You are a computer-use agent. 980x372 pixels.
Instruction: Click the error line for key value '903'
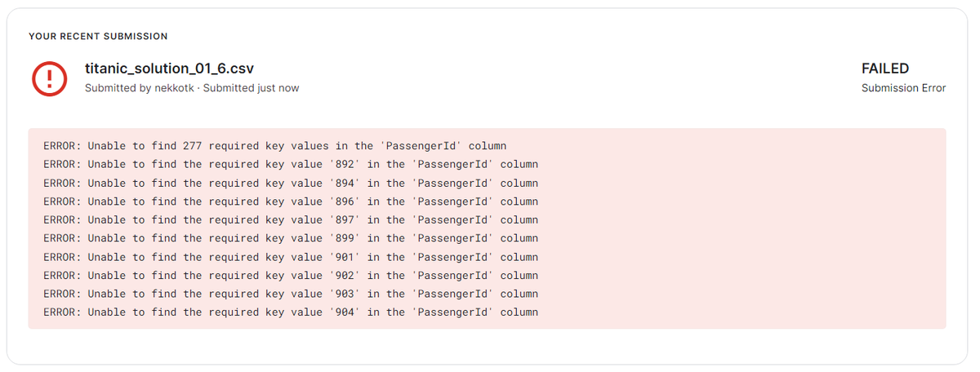click(291, 294)
